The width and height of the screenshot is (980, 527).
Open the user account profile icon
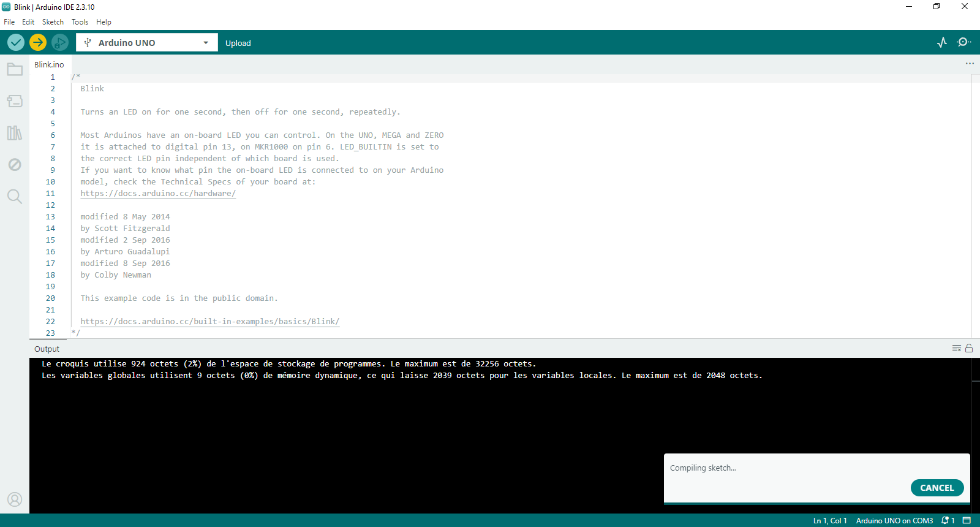pos(15,499)
